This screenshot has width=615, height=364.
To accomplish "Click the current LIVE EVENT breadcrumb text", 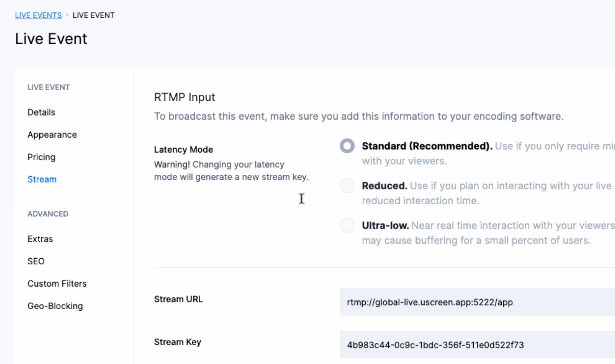I will [x=93, y=15].
